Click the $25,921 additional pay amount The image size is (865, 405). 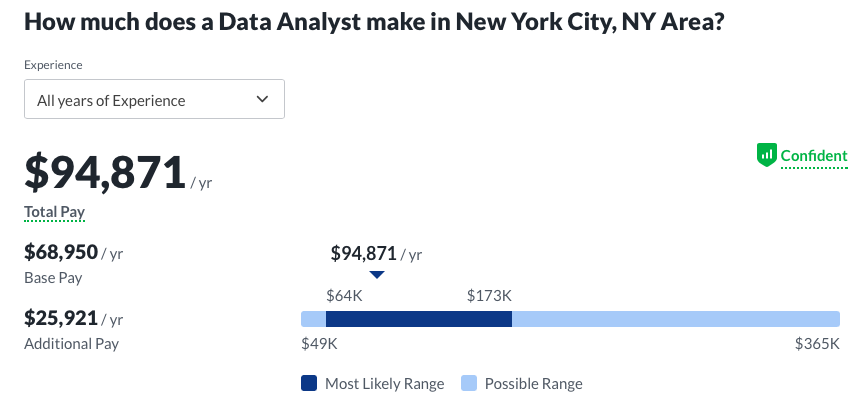click(61, 318)
